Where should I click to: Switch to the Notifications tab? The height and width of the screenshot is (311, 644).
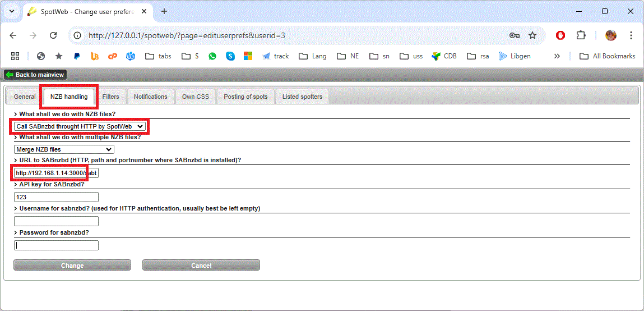tap(150, 97)
